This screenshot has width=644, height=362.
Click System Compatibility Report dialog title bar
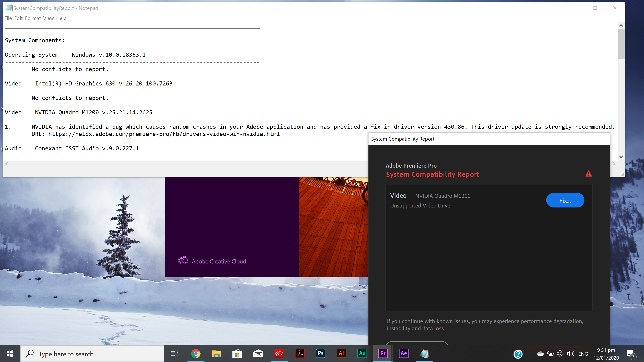click(489, 139)
